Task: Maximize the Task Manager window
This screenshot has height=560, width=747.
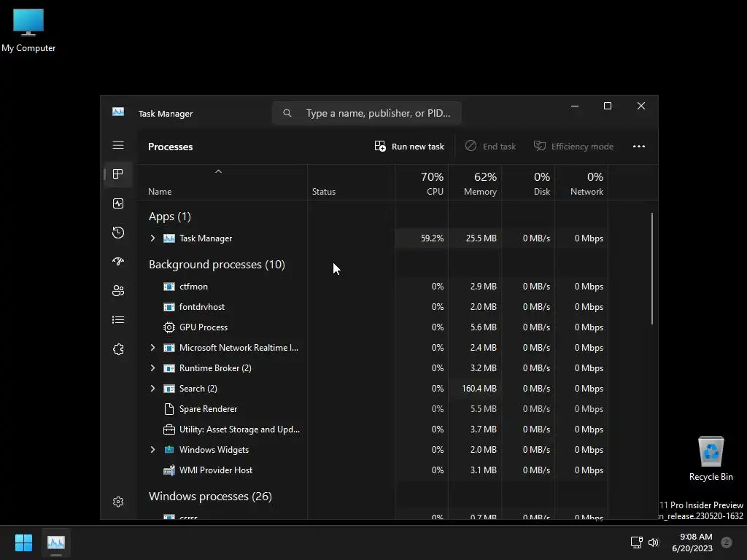Action: (608, 106)
